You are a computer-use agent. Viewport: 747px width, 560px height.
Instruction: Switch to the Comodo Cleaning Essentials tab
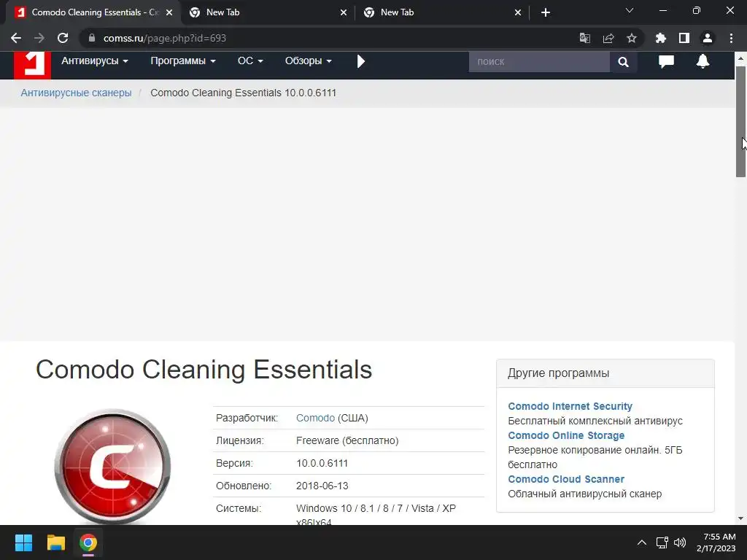[94, 12]
